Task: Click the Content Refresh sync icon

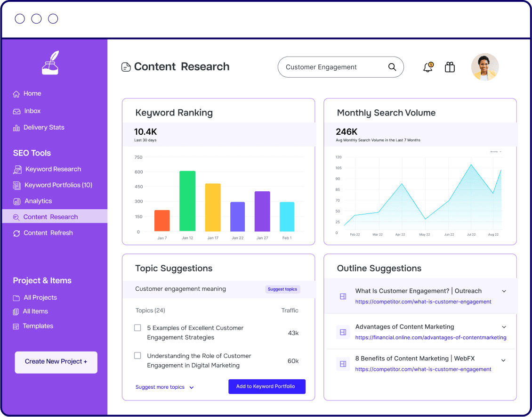Action: (x=16, y=233)
